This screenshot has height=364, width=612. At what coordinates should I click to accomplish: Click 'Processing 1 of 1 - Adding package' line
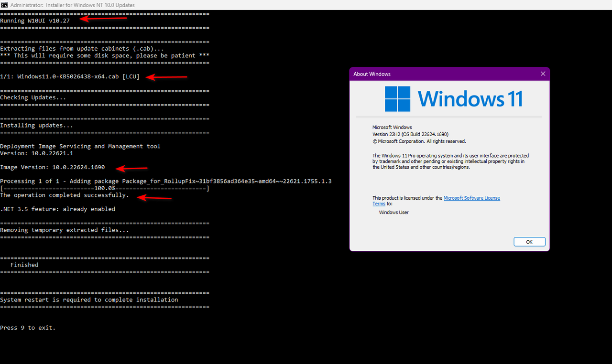click(x=166, y=181)
